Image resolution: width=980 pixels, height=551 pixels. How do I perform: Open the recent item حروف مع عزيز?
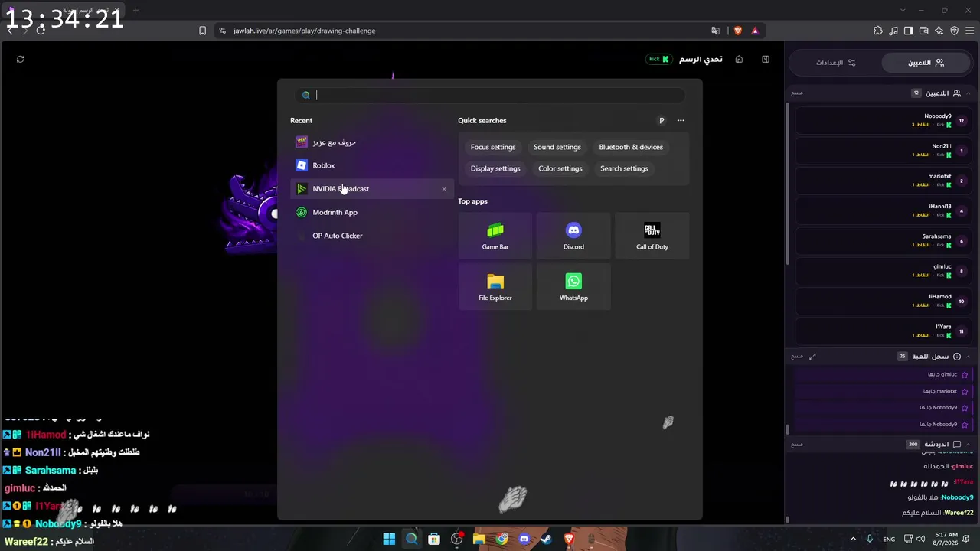point(372,142)
